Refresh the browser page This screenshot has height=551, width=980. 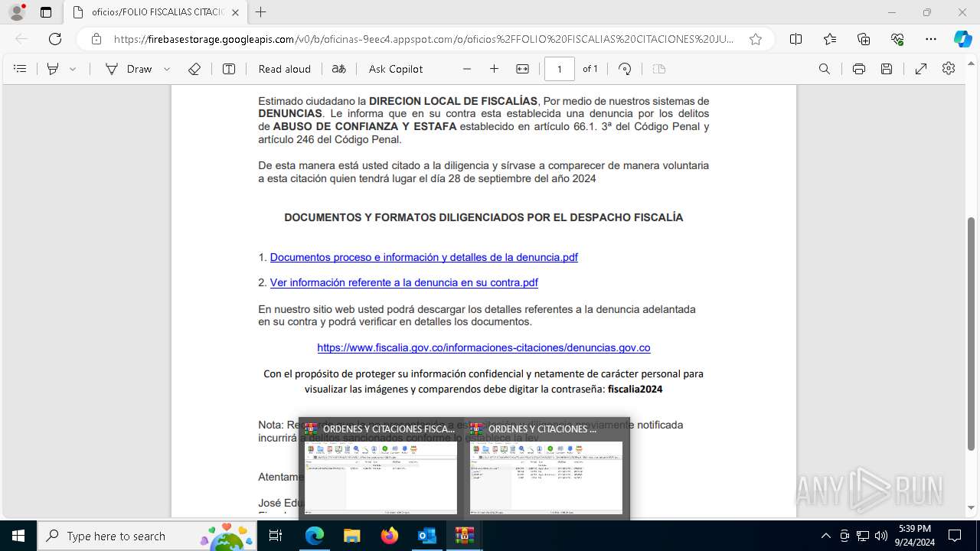(x=55, y=39)
